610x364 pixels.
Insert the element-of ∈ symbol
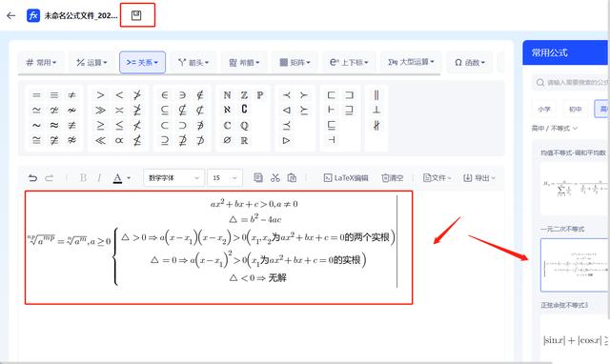165,95
